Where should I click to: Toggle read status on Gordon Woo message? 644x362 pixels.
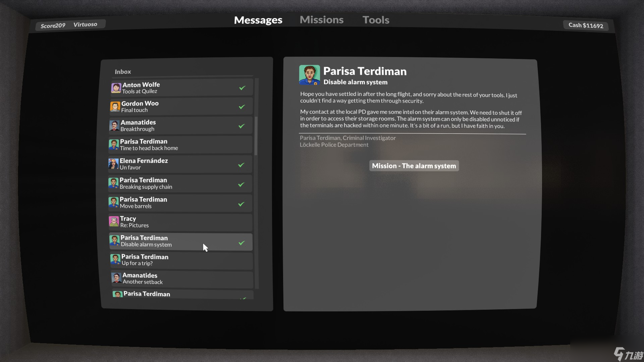click(x=243, y=107)
